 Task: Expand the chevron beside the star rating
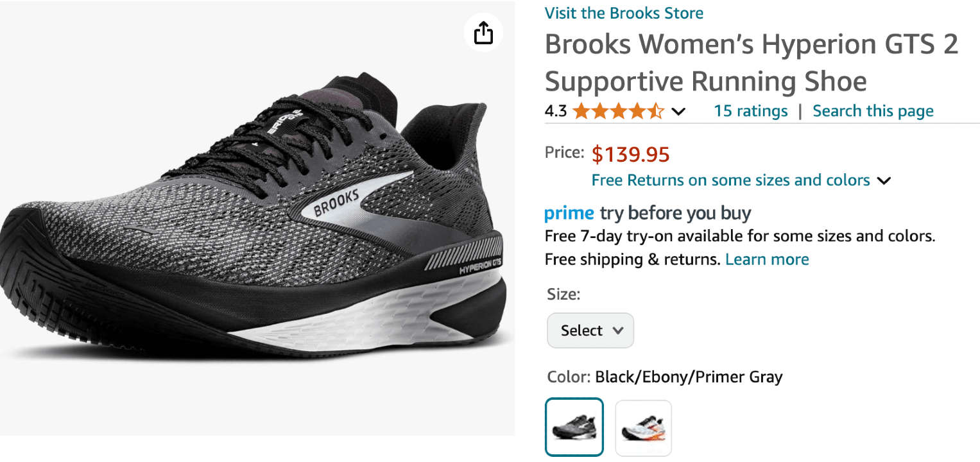click(x=678, y=112)
